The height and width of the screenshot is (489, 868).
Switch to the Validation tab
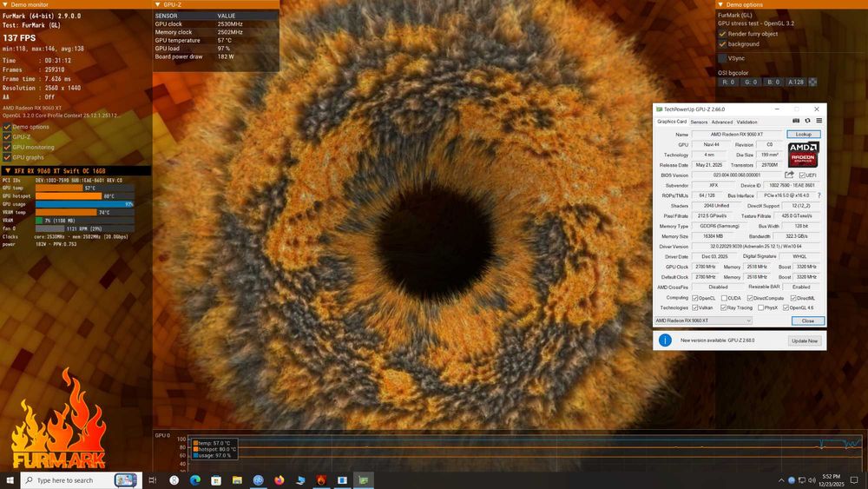point(746,122)
